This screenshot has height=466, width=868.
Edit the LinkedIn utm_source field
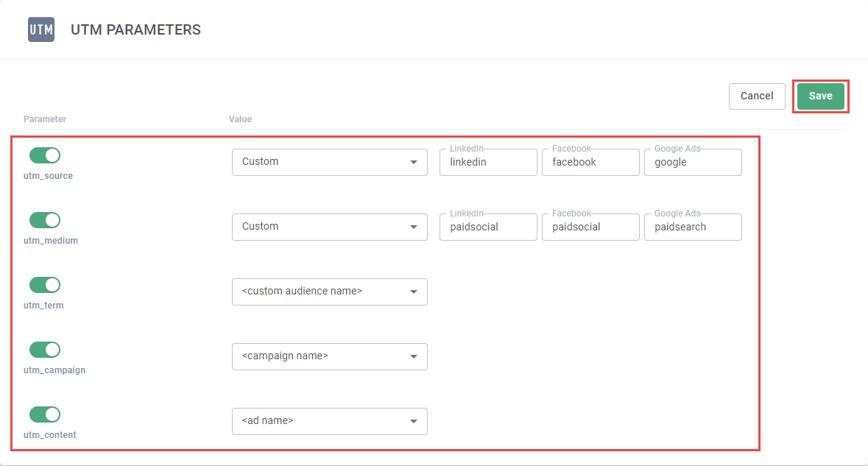[488, 163]
